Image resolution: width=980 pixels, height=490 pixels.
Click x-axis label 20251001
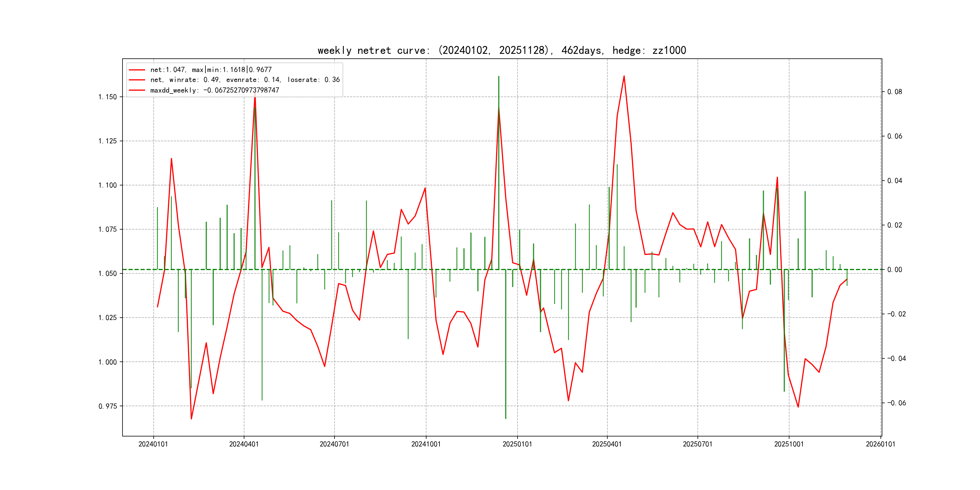click(789, 444)
